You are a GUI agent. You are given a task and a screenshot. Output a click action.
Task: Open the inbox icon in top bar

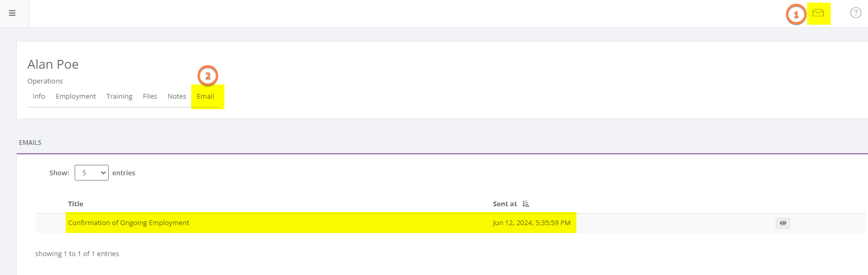click(x=818, y=13)
